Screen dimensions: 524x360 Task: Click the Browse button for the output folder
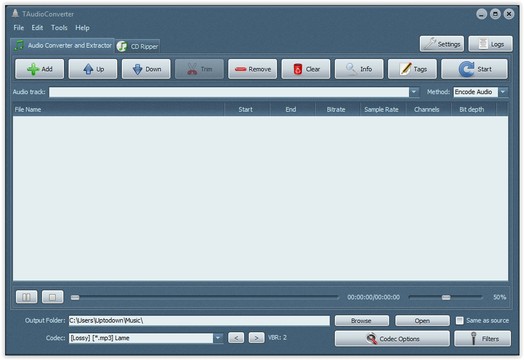[362, 321]
